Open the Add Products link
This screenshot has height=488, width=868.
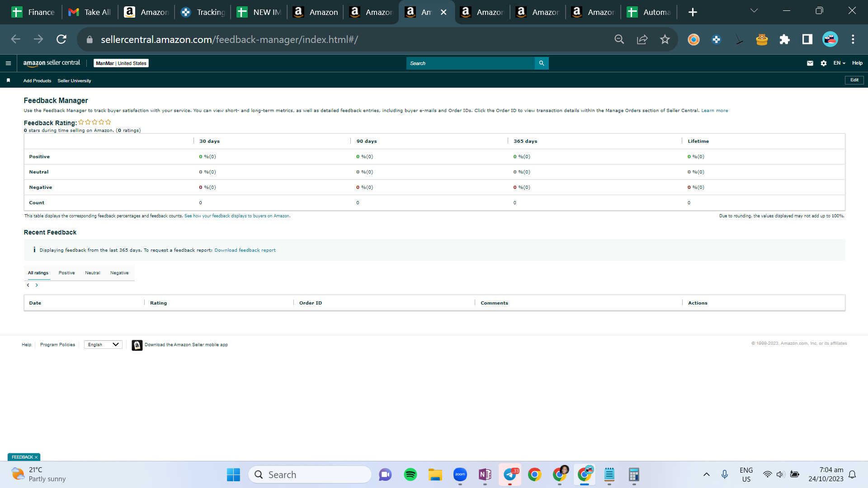pyautogui.click(x=37, y=81)
